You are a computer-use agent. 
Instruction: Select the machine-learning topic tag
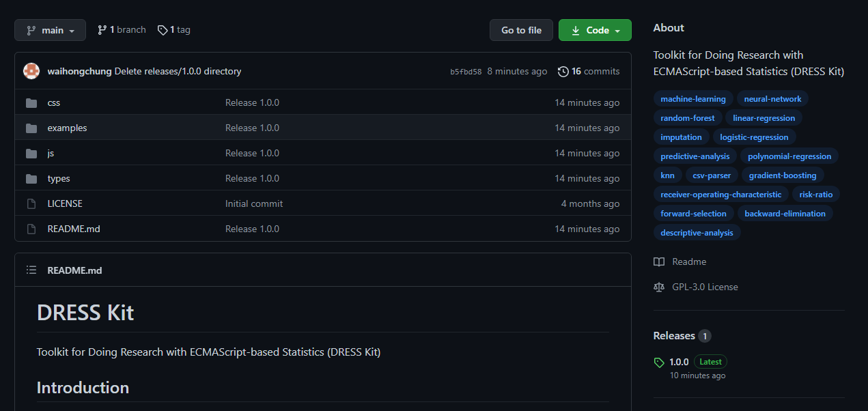click(x=693, y=99)
